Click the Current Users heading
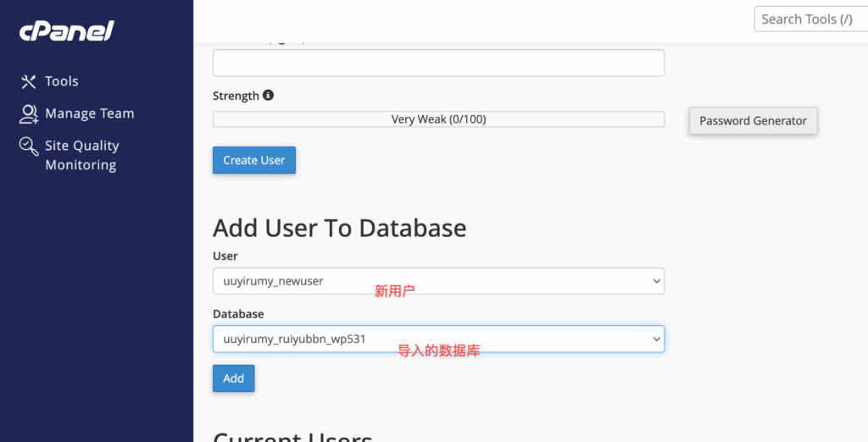 tap(292, 436)
